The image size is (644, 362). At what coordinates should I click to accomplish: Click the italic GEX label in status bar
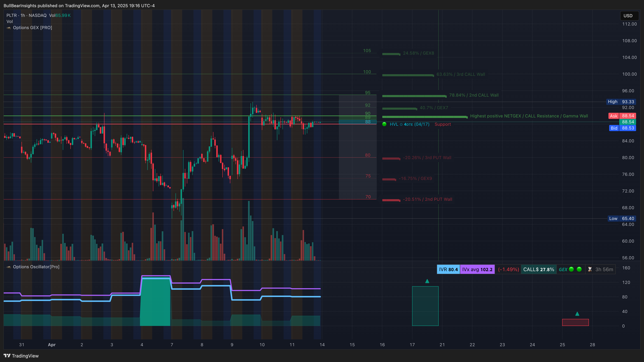[563, 270]
